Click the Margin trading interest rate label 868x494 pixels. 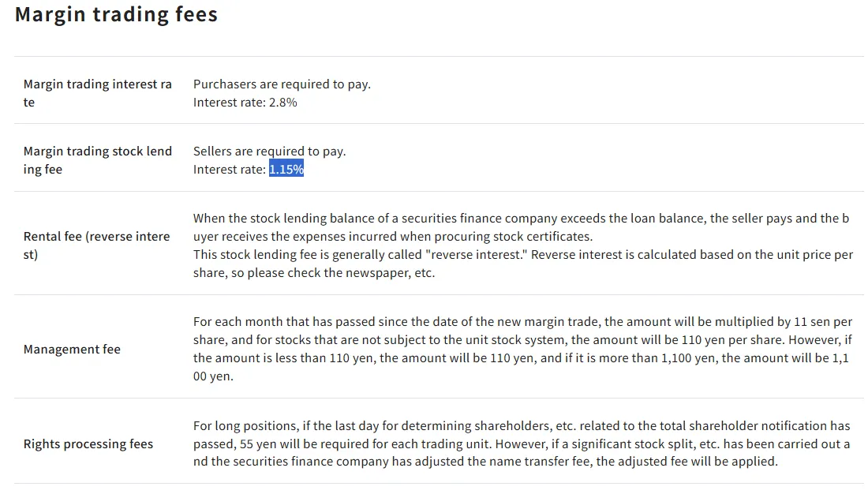tap(97, 93)
